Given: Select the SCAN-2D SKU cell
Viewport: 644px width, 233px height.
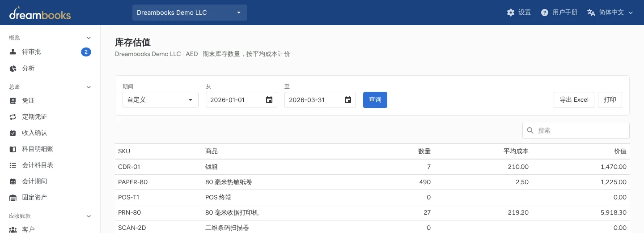Looking at the screenshot, I should pos(132,228).
